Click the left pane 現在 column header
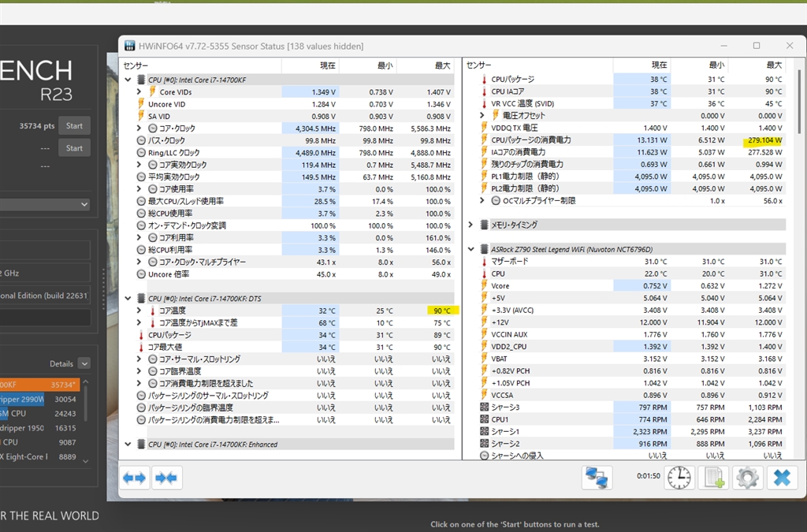This screenshot has height=532, width=807. point(311,65)
